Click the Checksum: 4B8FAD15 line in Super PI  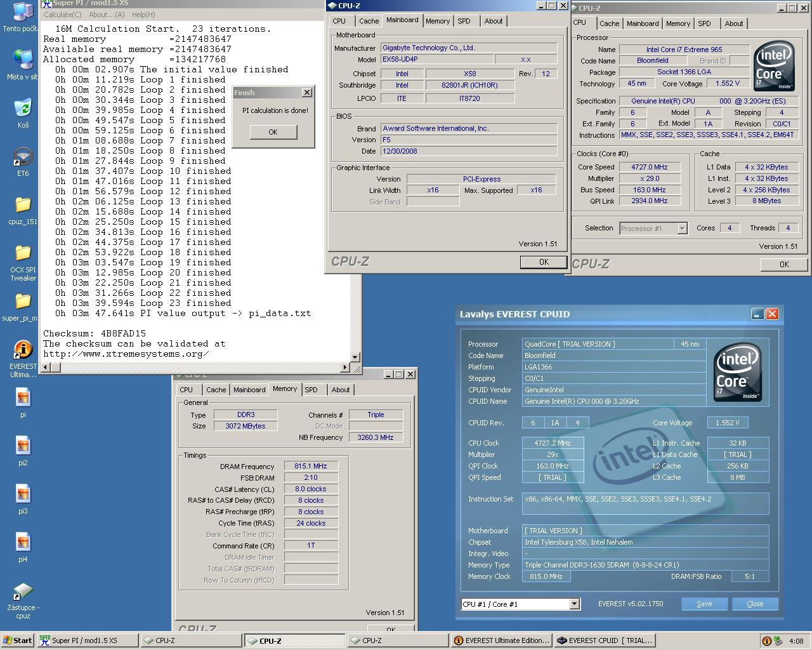click(x=95, y=333)
